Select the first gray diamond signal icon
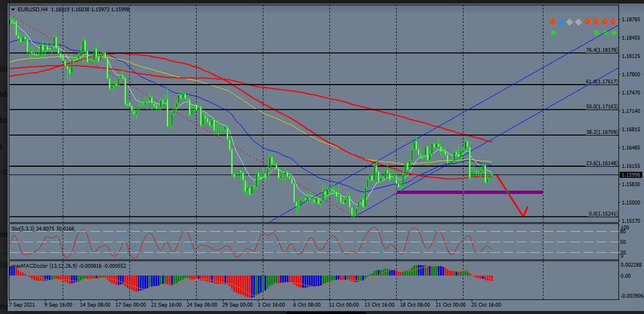Screen dimensions: 644x314 [570, 22]
